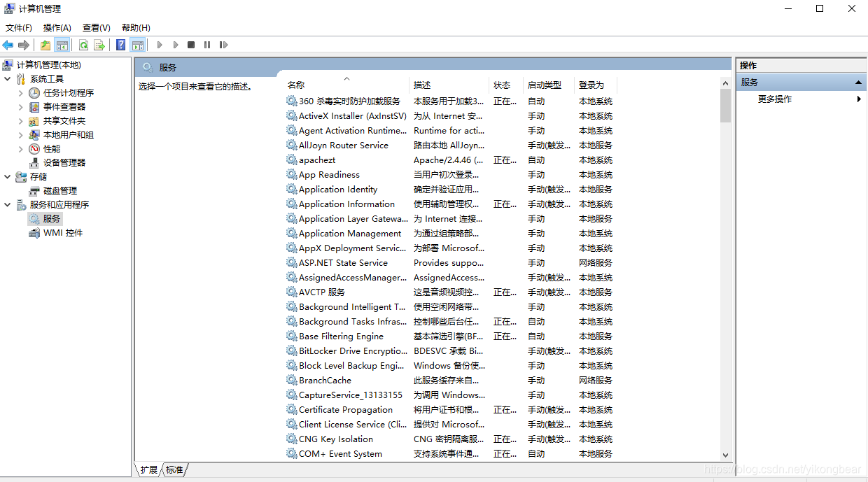Click the gear icon of App Readiness
The image size is (868, 482).
click(292, 175)
